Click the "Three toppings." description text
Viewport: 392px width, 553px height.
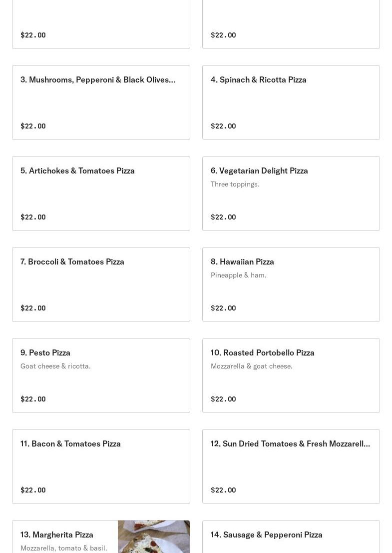click(x=235, y=184)
